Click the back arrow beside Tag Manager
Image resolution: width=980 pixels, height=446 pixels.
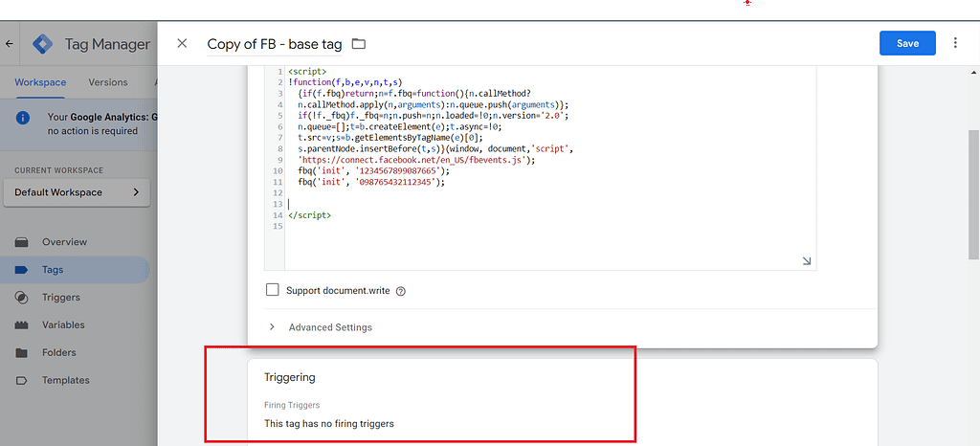[x=10, y=44]
